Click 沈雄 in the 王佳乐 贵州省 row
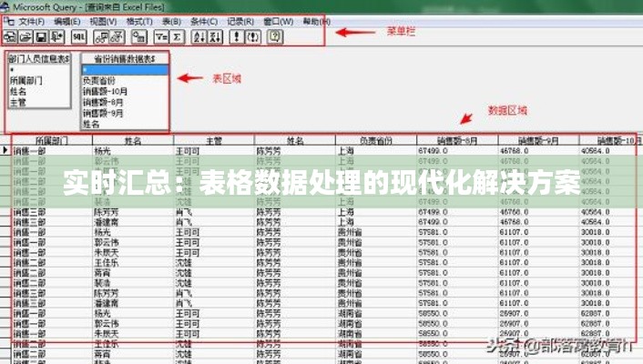The width and height of the screenshot is (643, 364). tap(184, 263)
